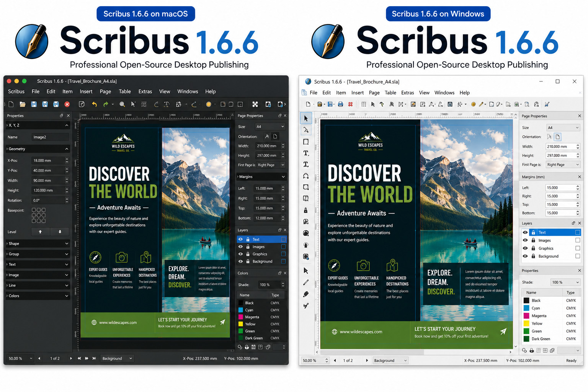The height and width of the screenshot is (392, 588).
Task: Choose portrait orientation in Windows Page Properties
Action: (x=558, y=137)
